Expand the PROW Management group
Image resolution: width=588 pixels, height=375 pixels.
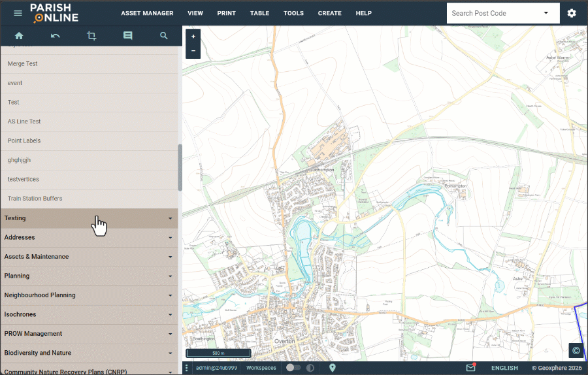(89, 334)
